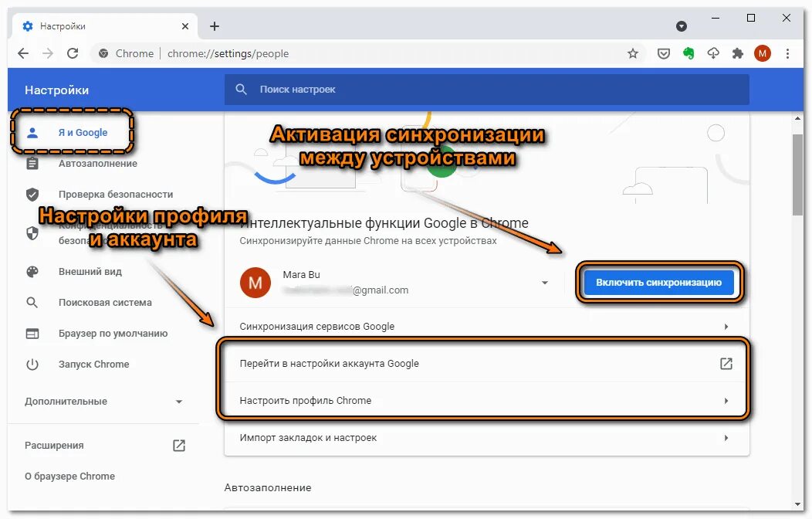
Task: Click the clipboard icon beside Автозаполнение
Action: (32, 164)
